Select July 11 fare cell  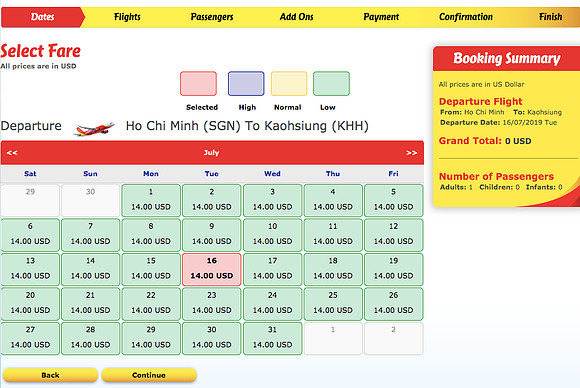(333, 235)
